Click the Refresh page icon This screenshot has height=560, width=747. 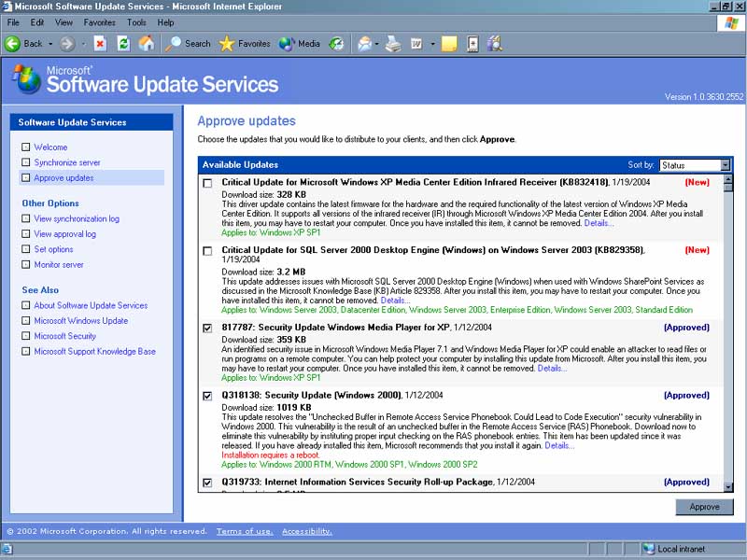pos(123,44)
